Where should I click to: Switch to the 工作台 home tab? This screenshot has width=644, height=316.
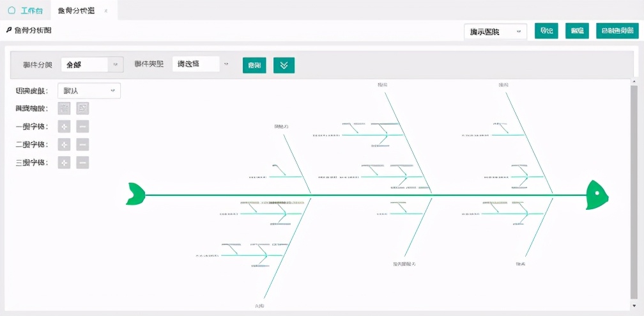tap(25, 11)
